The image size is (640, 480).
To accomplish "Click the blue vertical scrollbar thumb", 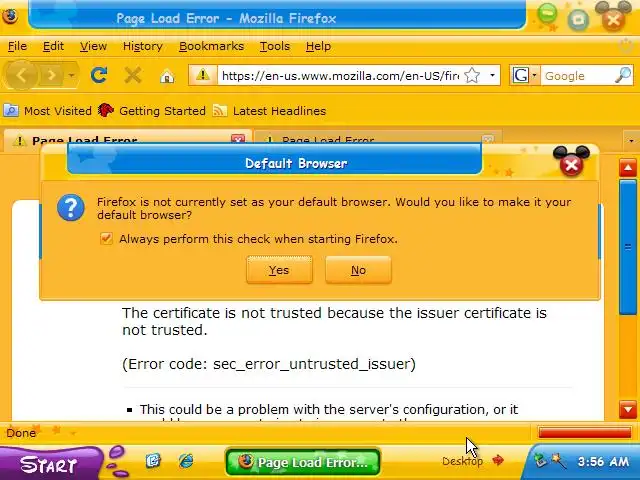I will 628,247.
